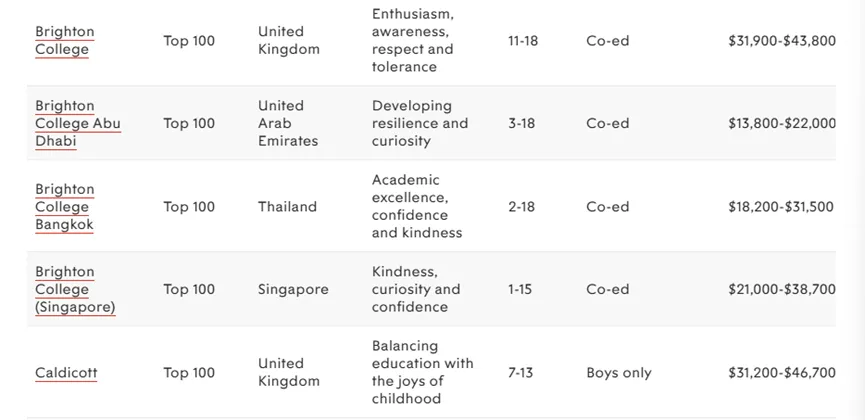Click the $21,000-$38,700 fee cell
Screen dimensions: 865x420
pyautogui.click(x=782, y=290)
